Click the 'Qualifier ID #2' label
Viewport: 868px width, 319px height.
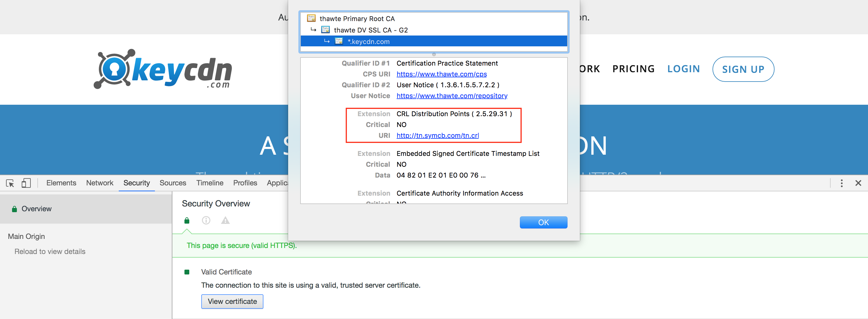click(366, 85)
